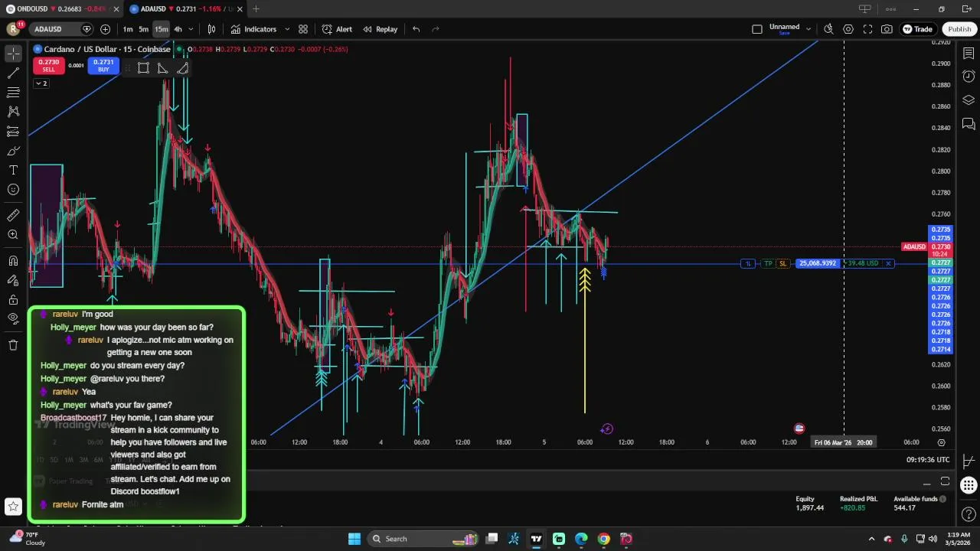
Task: Select the 1m timeframe
Action: point(128,29)
